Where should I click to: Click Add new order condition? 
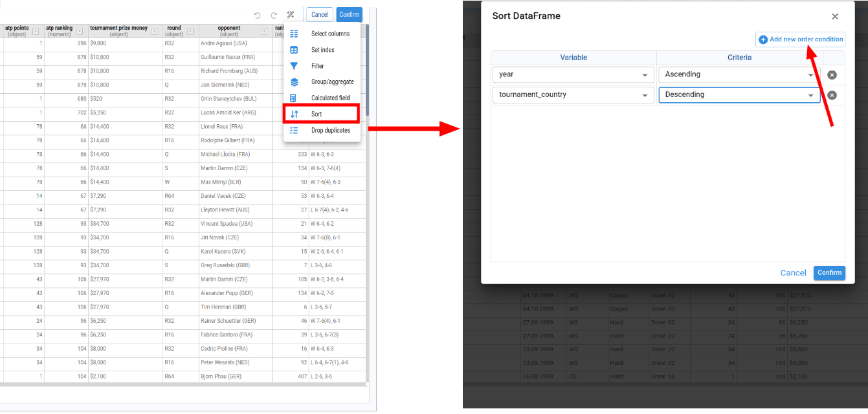[801, 39]
